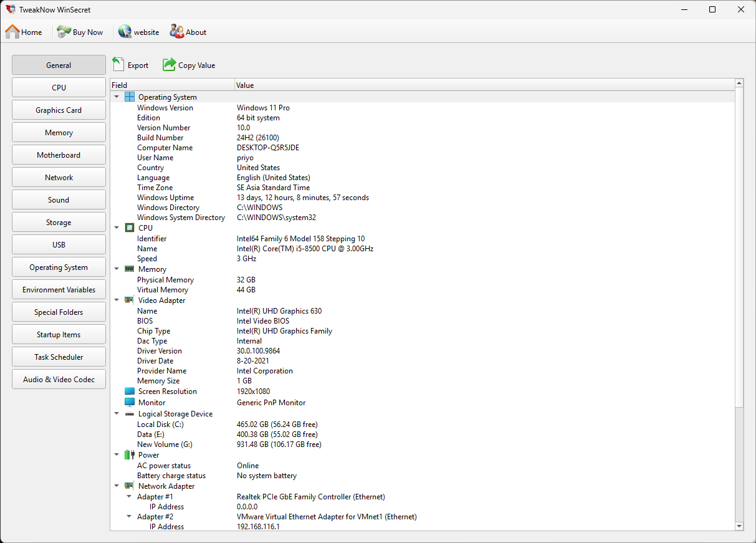Click the Screen Resolution display icon
Image resolution: width=756 pixels, height=543 pixels.
click(x=130, y=391)
